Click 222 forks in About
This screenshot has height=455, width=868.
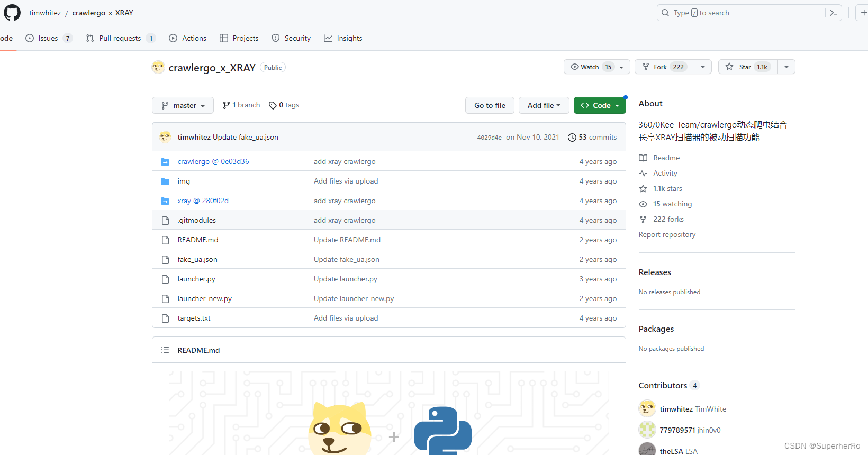click(662, 219)
